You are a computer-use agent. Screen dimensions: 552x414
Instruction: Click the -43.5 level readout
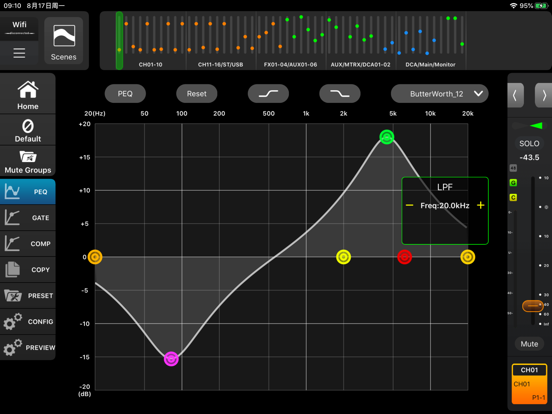click(x=529, y=157)
